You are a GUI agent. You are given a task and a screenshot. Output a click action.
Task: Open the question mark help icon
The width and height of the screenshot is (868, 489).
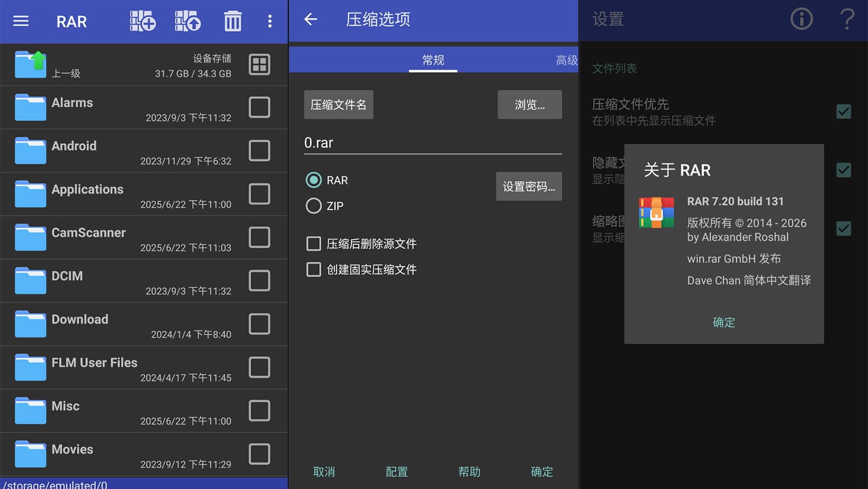(x=847, y=19)
